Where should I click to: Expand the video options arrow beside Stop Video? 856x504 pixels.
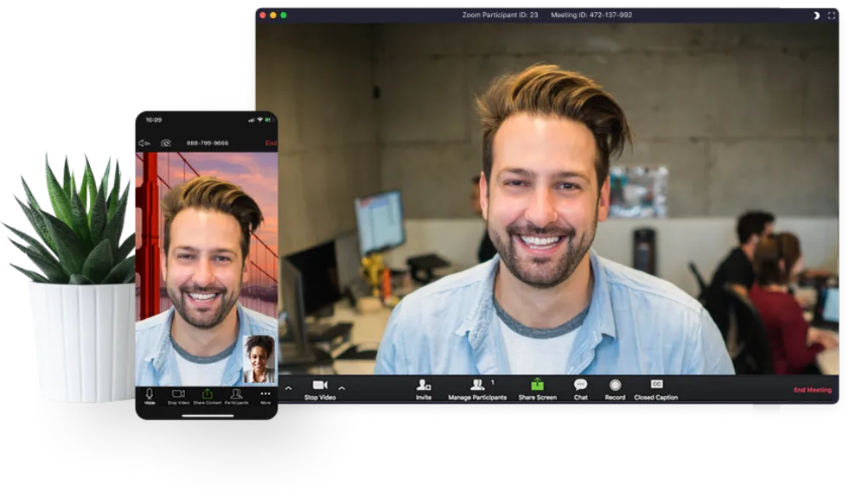tap(342, 388)
